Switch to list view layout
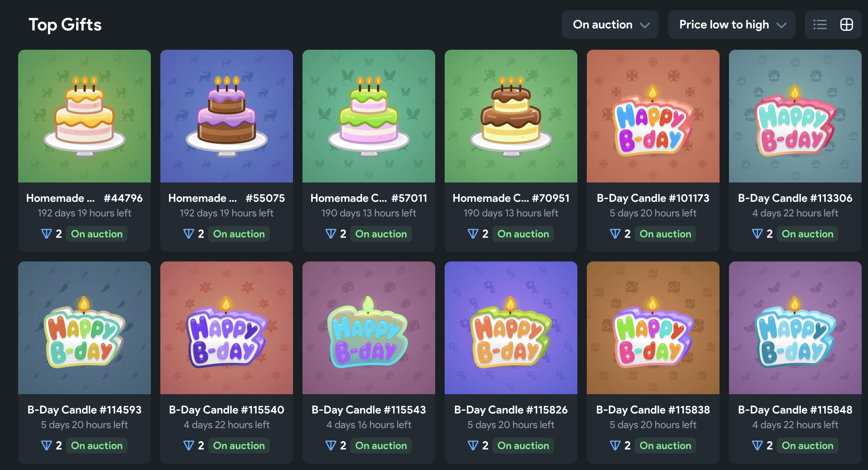Image resolution: width=868 pixels, height=470 pixels. click(x=820, y=24)
